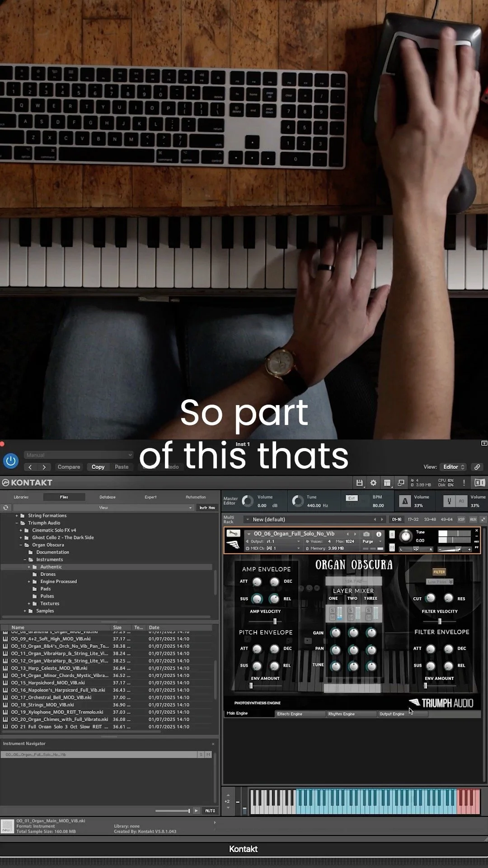The height and width of the screenshot is (868, 488).
Task: Select previous instrument arrow in instrument header
Action: click(x=347, y=534)
